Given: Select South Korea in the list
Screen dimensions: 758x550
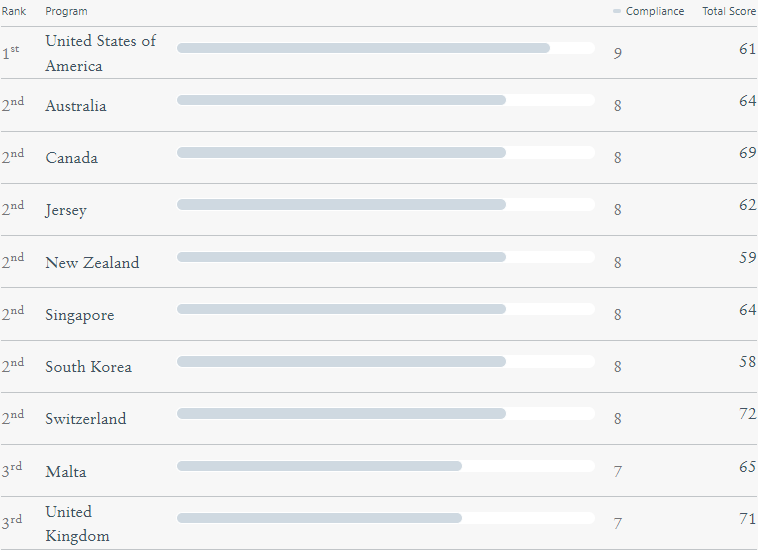Looking at the screenshot, I should pyautogui.click(x=88, y=367).
